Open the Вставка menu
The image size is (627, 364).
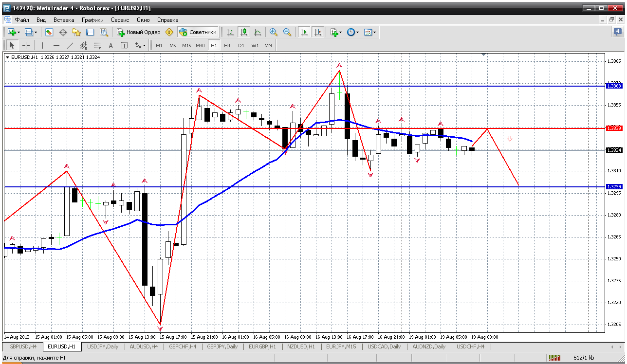tap(64, 20)
